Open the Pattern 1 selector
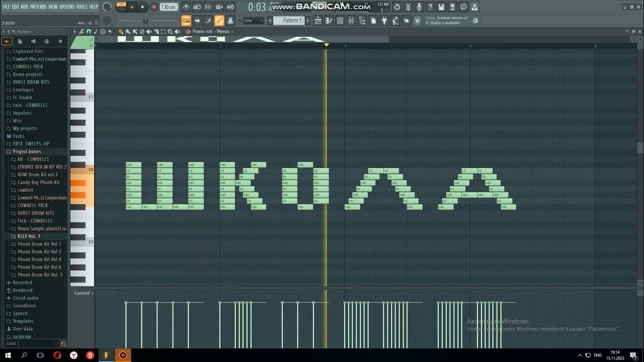Viewport: 644px width, 362px height. click(x=289, y=21)
